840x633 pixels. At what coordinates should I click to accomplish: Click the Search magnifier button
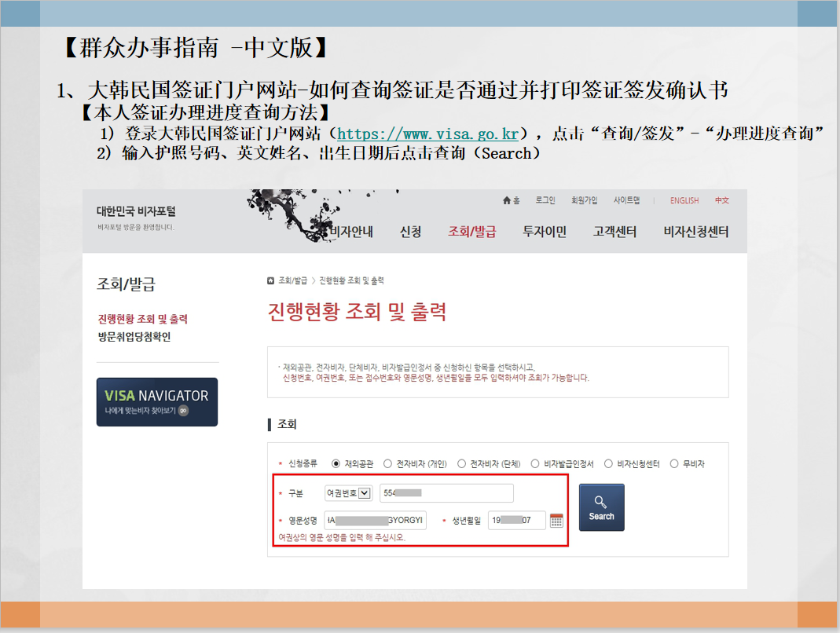click(x=601, y=507)
